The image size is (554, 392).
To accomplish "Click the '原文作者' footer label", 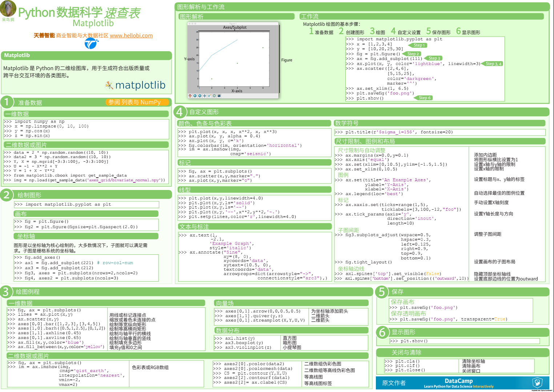I will pos(394,383).
